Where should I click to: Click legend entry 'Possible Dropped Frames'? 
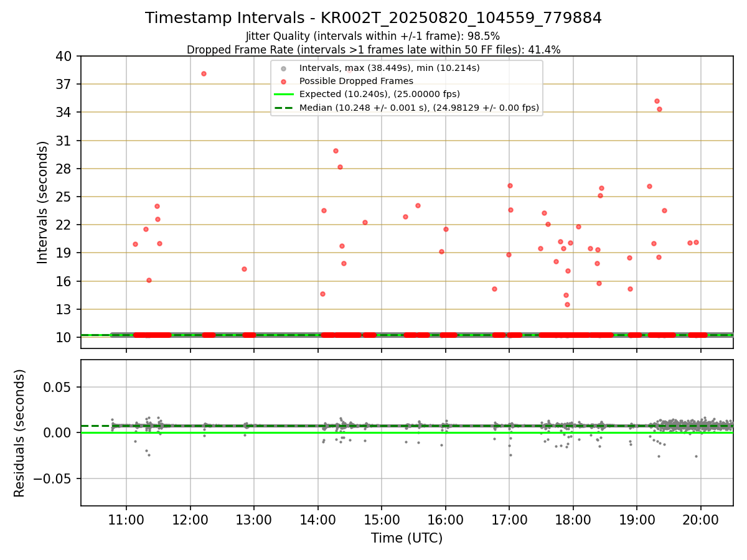356,81
